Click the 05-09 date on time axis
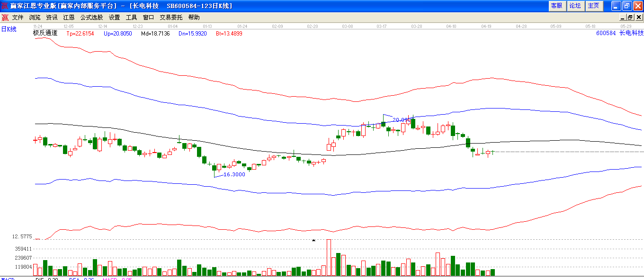Screen dimensions: 644x280 556,26
